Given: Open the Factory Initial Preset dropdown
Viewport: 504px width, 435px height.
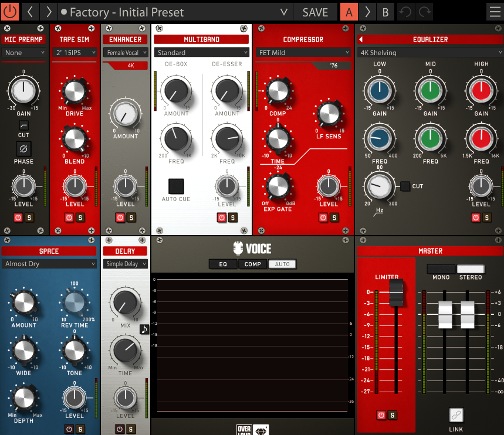Looking at the screenshot, I should 176,12.
